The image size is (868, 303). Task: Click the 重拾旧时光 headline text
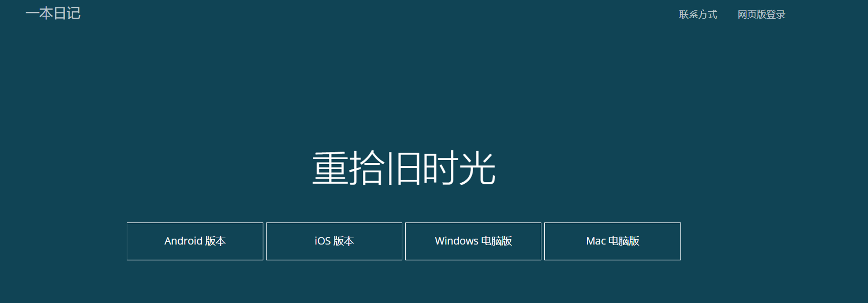pyautogui.click(x=404, y=168)
